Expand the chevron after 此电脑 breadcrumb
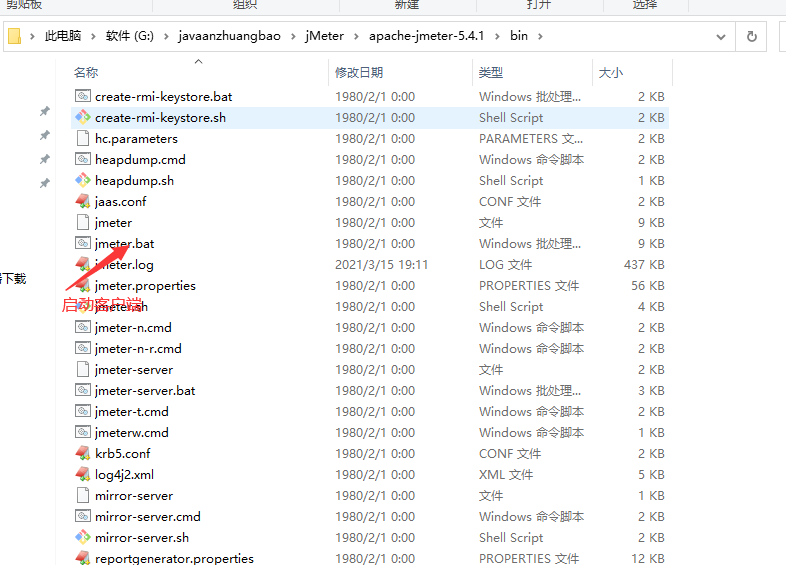The height and width of the screenshot is (565, 786). (x=97, y=37)
